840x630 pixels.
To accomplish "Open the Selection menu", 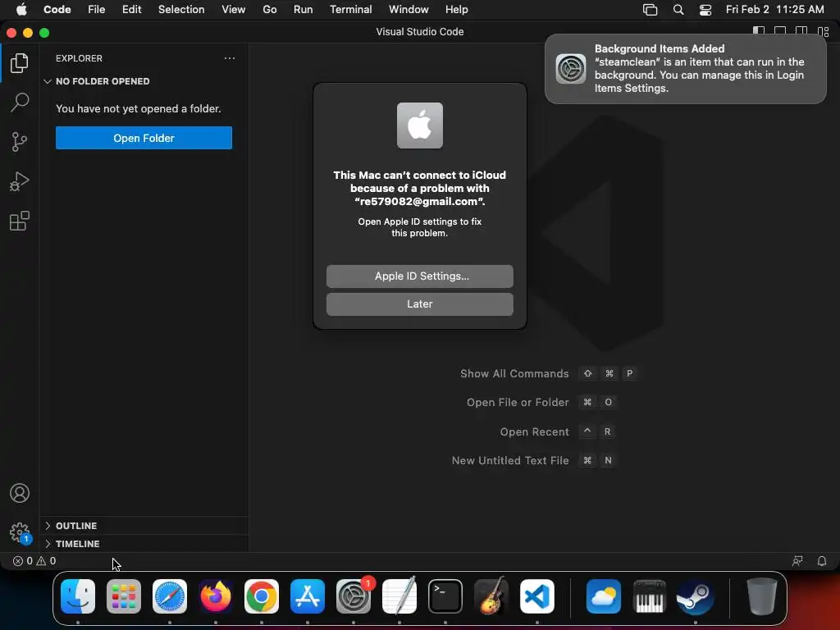I will [x=181, y=10].
